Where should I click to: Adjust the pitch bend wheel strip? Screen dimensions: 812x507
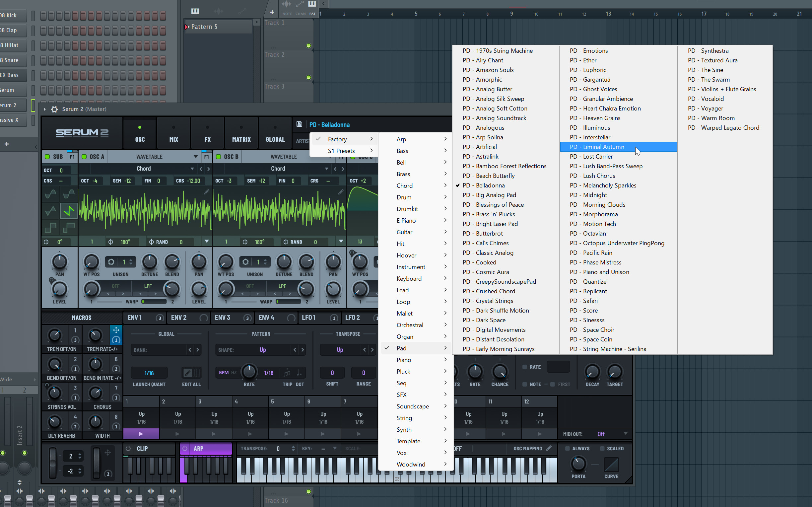click(53, 463)
